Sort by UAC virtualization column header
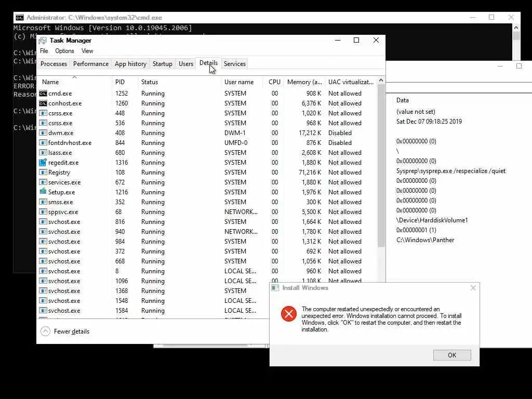This screenshot has width=532, height=399. pyautogui.click(x=351, y=82)
